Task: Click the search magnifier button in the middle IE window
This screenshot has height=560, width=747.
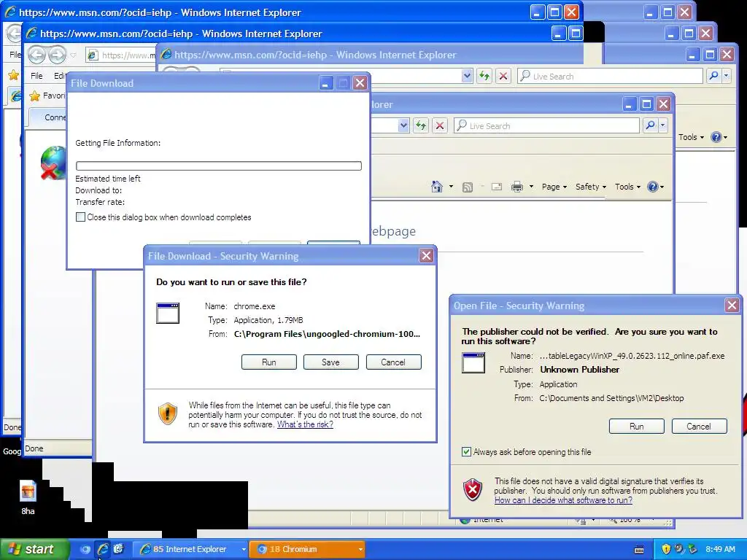Action: (713, 76)
